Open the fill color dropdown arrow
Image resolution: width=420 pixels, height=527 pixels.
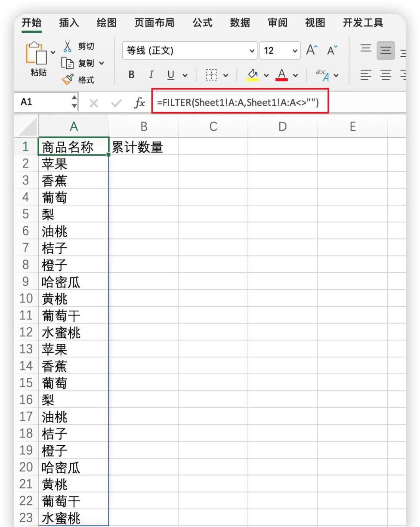click(266, 75)
